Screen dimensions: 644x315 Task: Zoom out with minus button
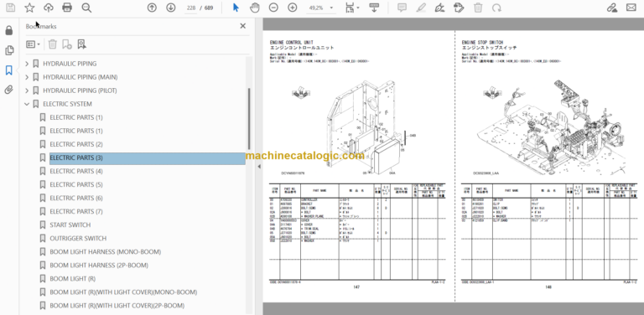[273, 8]
